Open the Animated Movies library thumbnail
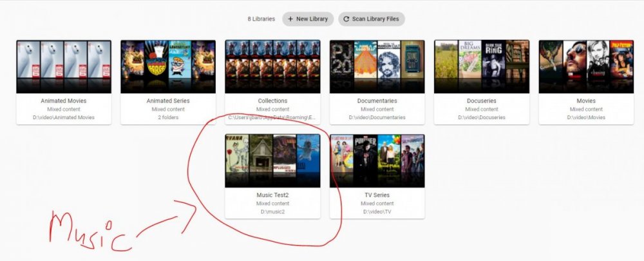 [x=64, y=66]
